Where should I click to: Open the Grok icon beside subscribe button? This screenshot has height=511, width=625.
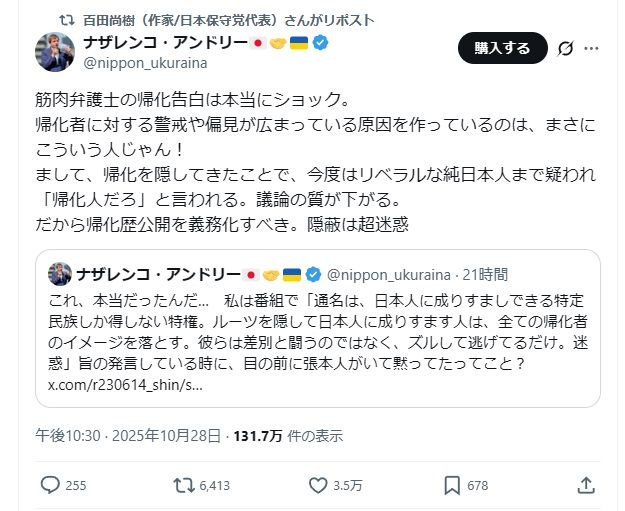tap(565, 48)
